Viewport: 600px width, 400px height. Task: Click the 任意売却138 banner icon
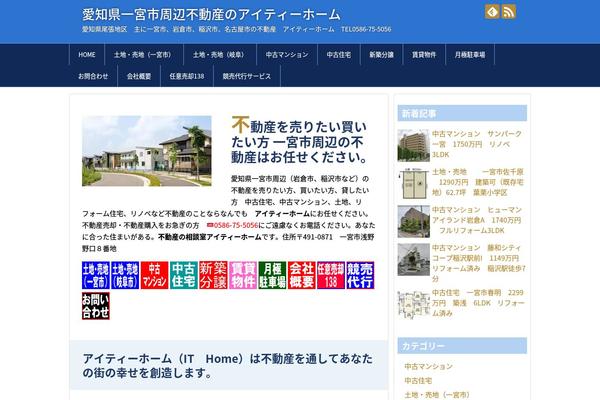point(331,275)
